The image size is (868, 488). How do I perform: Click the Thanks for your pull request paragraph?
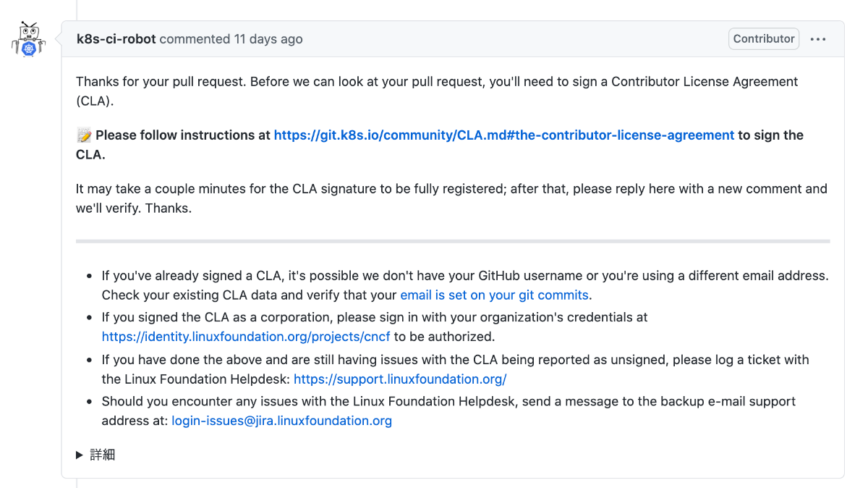click(x=362, y=82)
